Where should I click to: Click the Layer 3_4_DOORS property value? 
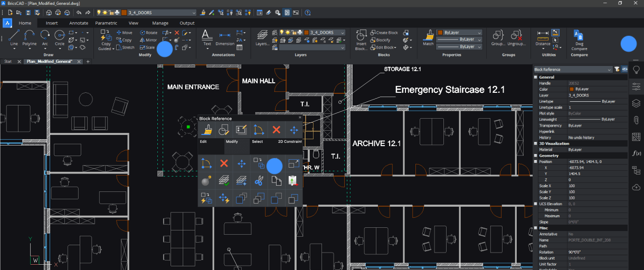[x=598, y=95]
